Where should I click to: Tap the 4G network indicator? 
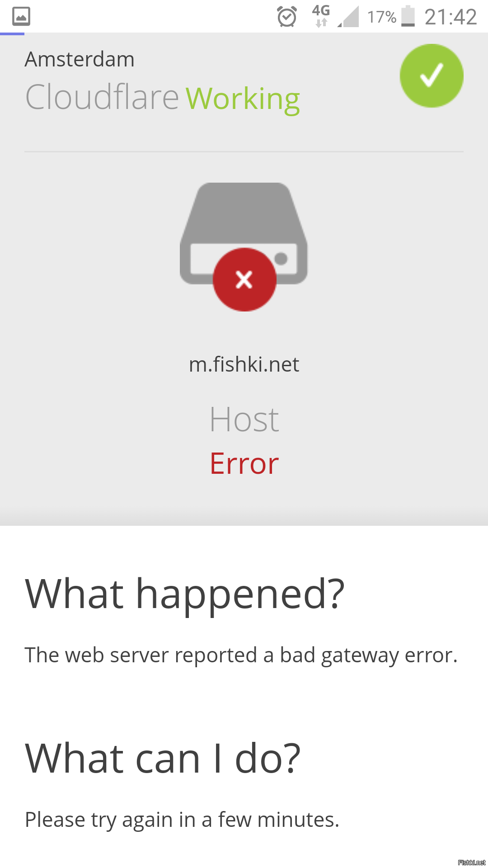pyautogui.click(x=321, y=16)
